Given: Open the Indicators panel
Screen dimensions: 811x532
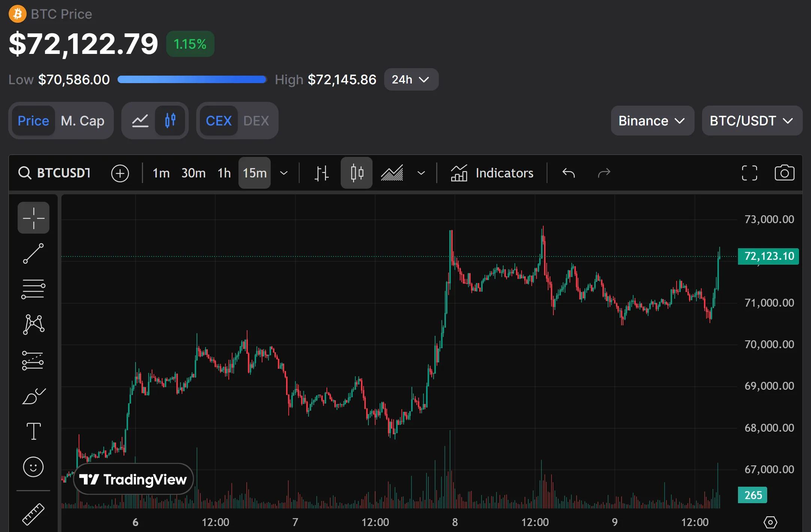Looking at the screenshot, I should [492, 173].
